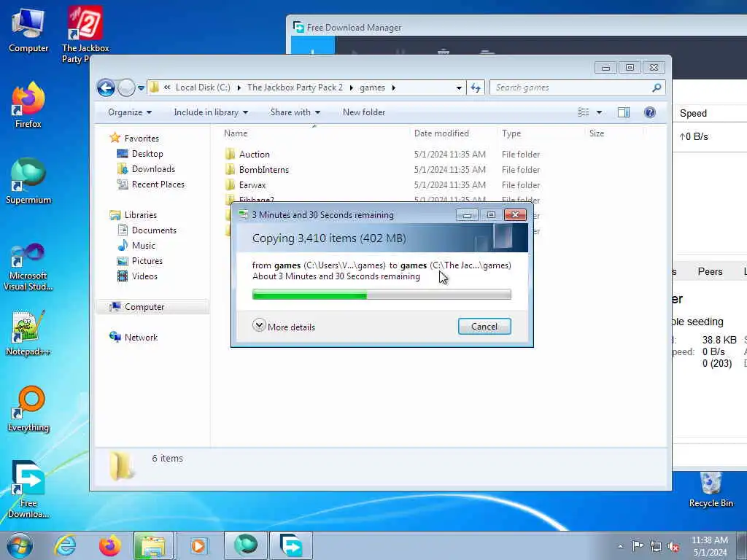Screen dimensions: 747x560
Task: Click New folder button
Action: click(364, 112)
